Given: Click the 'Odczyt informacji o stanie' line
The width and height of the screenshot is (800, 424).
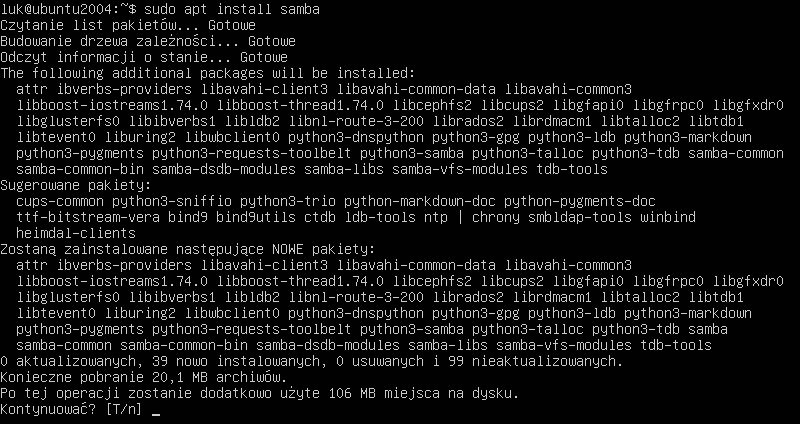Looking at the screenshot, I should (x=144, y=57).
